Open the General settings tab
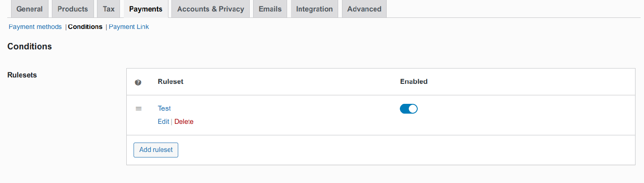 29,9
